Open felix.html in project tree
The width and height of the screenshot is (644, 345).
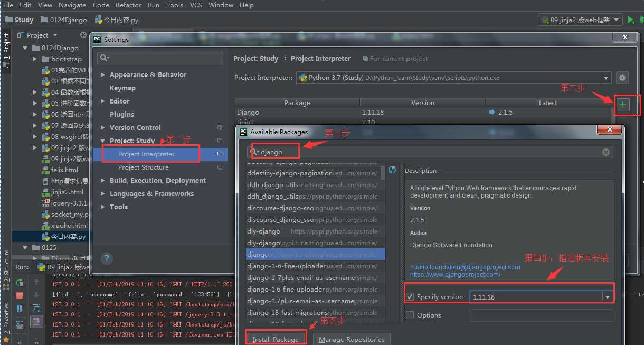pyautogui.click(x=64, y=170)
